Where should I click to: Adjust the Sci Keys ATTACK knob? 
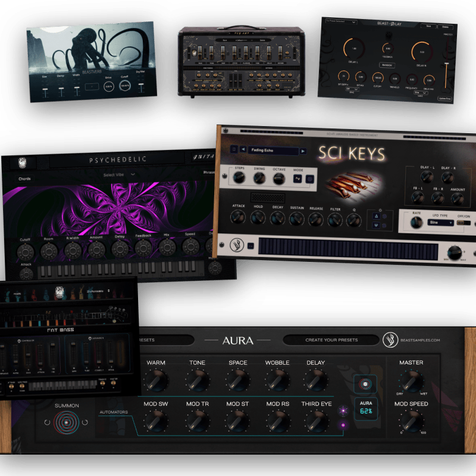click(x=237, y=217)
